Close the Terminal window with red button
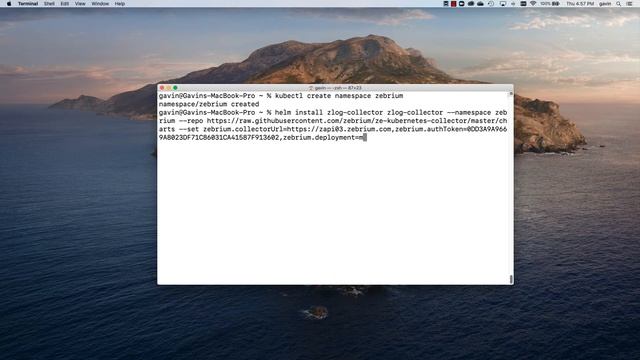 tap(162, 88)
